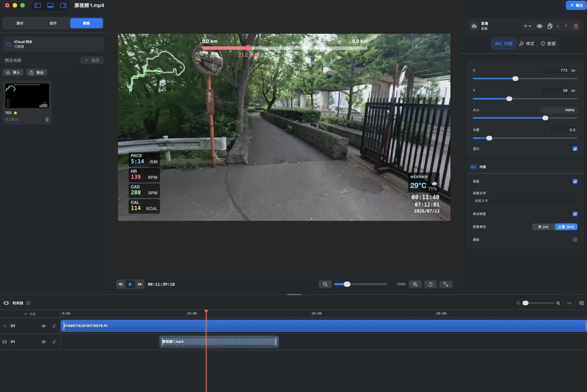Click the 时间线 timeline panel icon
Screen dimensions: 587x392
[x=6, y=303]
